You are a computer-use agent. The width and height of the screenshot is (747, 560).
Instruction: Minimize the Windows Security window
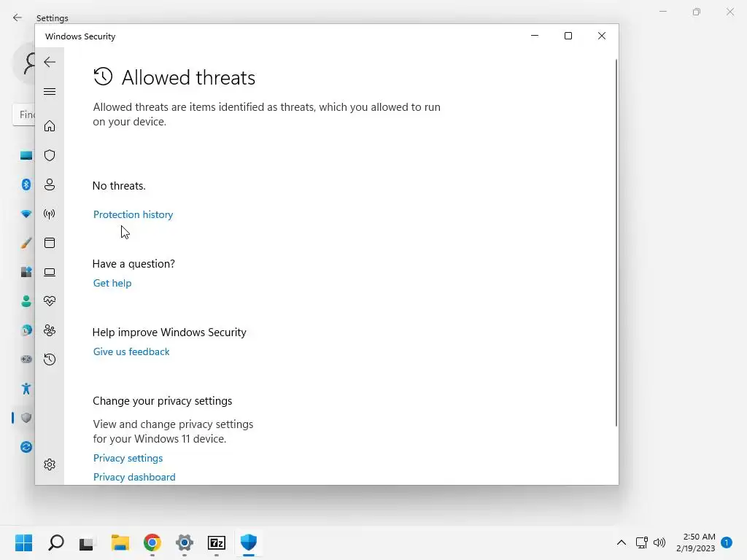(x=535, y=36)
